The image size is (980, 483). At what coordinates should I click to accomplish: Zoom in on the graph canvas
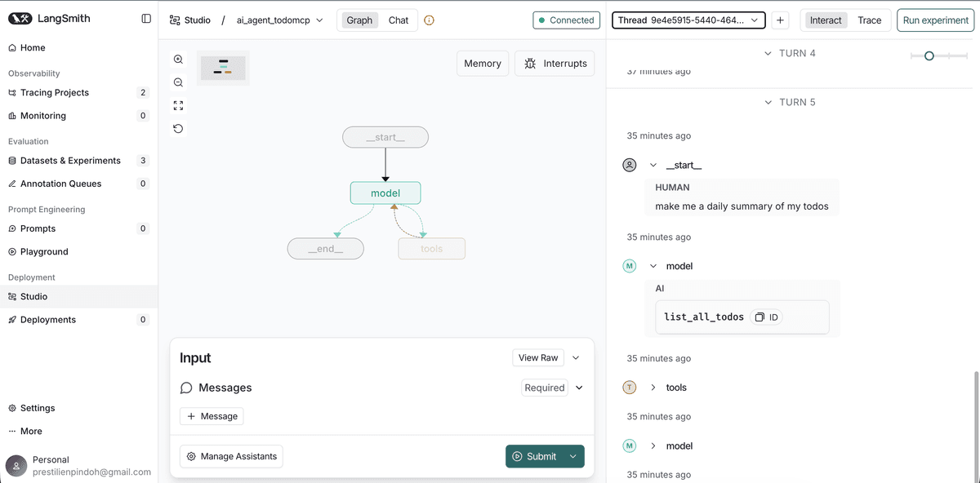(178, 60)
